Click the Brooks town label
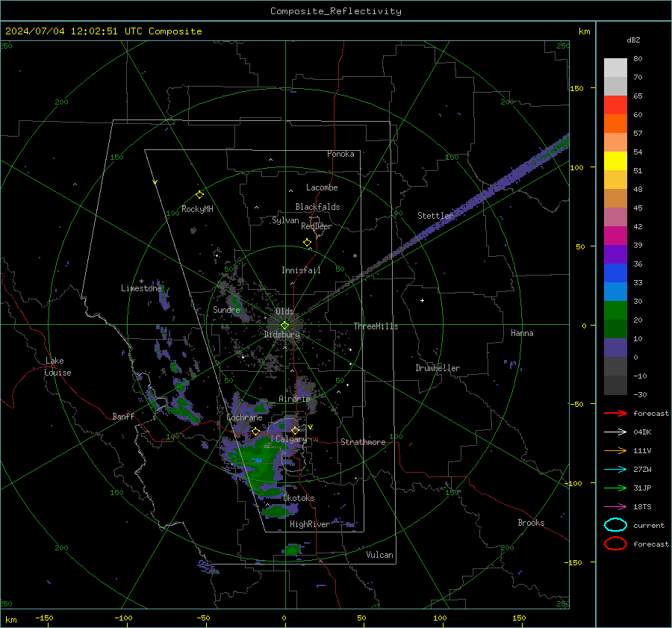672x628 pixels. pyautogui.click(x=531, y=523)
